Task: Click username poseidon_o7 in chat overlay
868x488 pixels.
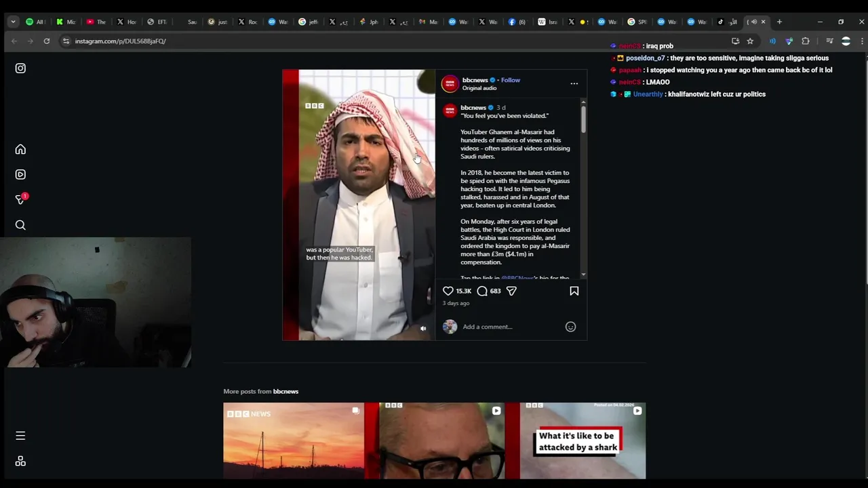Action: tap(645, 58)
